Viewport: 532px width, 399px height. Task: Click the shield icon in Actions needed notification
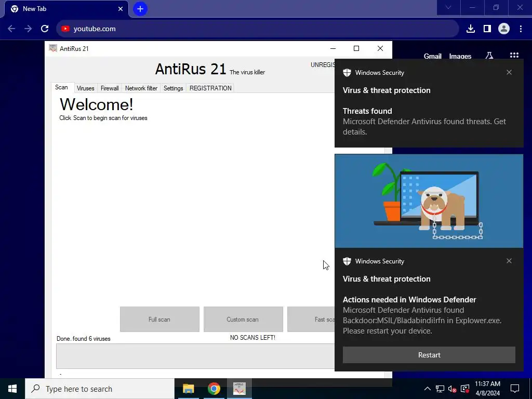pos(347,261)
